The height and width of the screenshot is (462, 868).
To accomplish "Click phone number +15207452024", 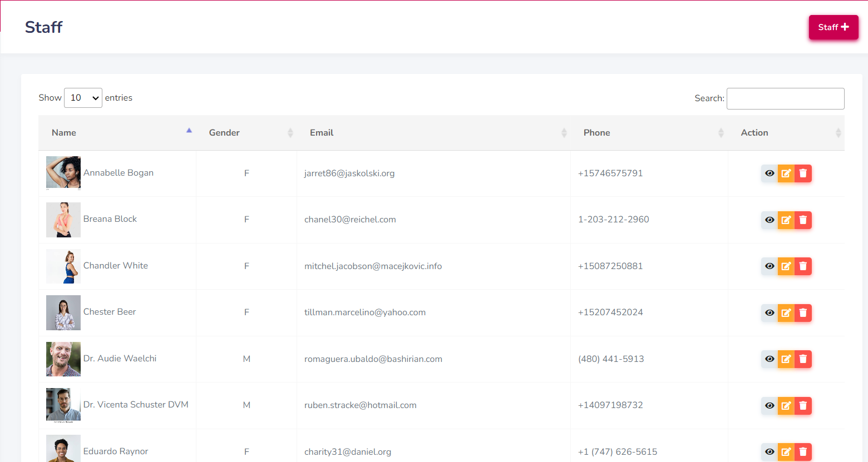I will pyautogui.click(x=610, y=312).
